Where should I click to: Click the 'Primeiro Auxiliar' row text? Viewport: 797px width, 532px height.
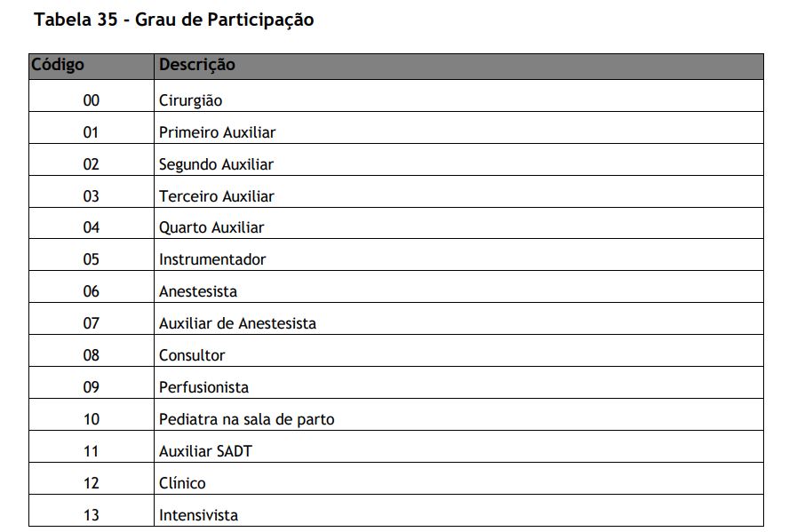pos(217,132)
